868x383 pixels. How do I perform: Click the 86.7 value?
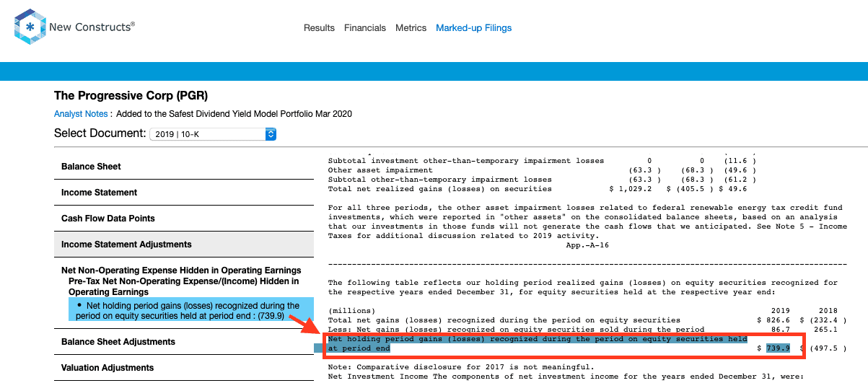780,330
